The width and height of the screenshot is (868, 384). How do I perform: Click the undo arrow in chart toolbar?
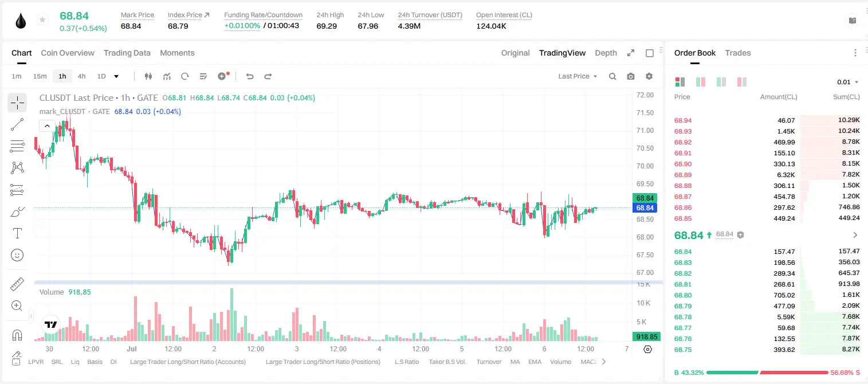pyautogui.click(x=249, y=76)
